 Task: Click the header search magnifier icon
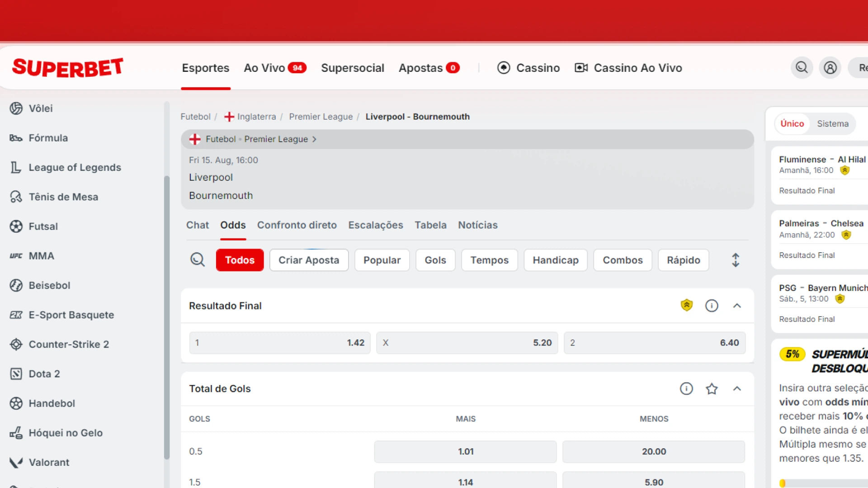pos(802,68)
